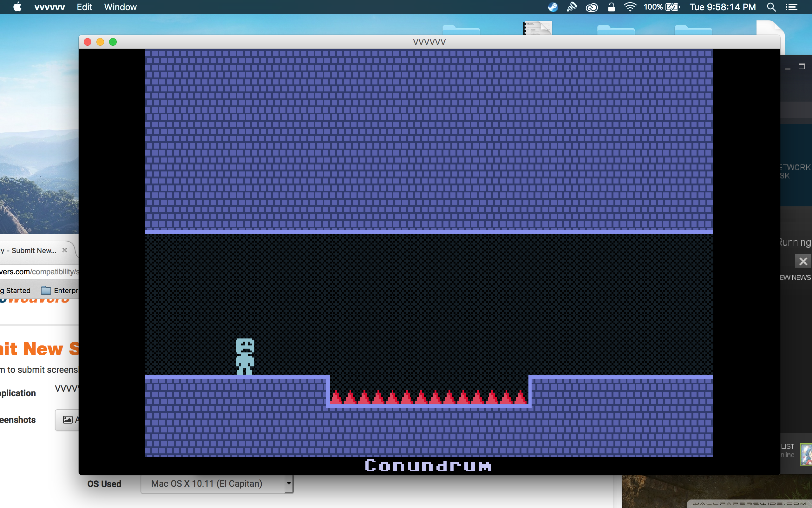Image resolution: width=812 pixels, height=508 pixels.
Task: Open the Wi-Fi status menu
Action: (x=630, y=7)
